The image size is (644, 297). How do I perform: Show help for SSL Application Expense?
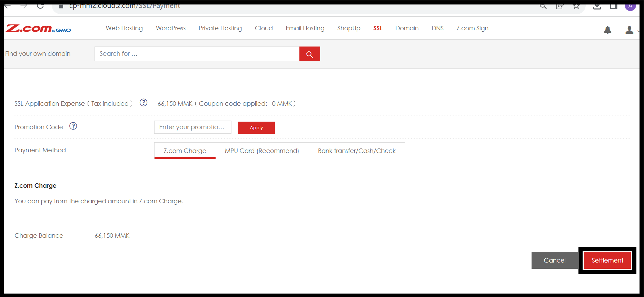(143, 103)
